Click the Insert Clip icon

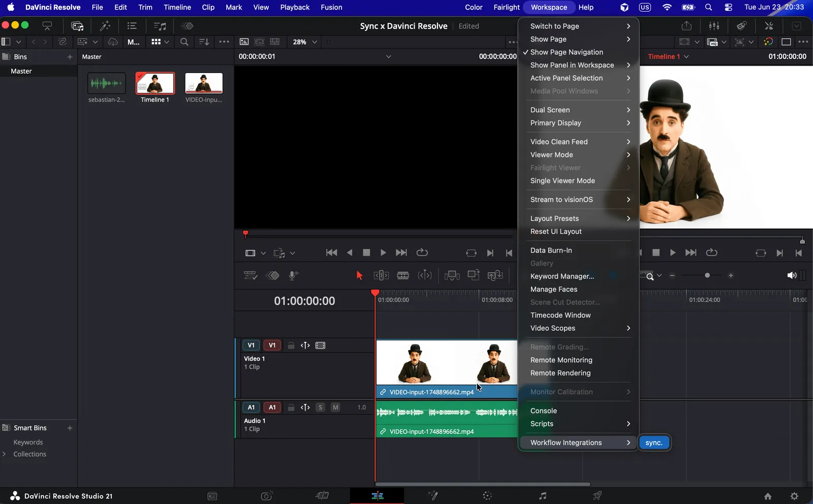coord(452,275)
